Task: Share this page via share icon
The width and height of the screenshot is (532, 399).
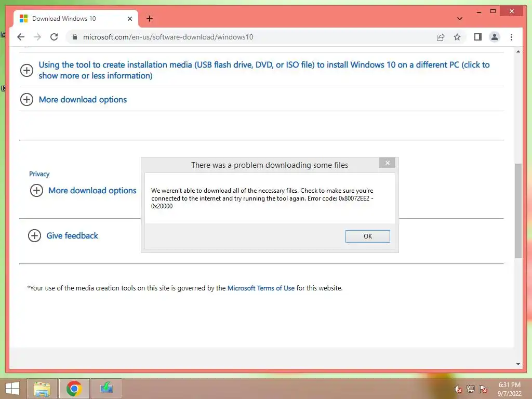Action: tap(441, 37)
